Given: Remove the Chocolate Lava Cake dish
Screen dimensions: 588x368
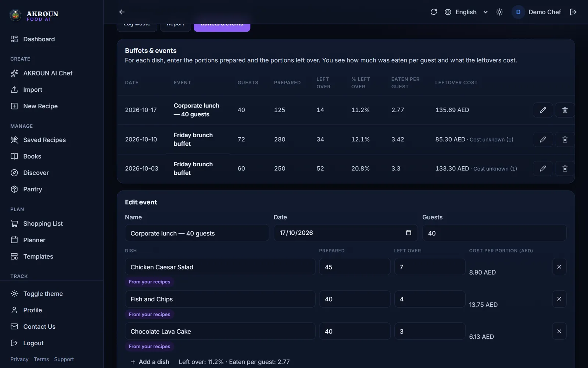Looking at the screenshot, I should click(559, 331).
